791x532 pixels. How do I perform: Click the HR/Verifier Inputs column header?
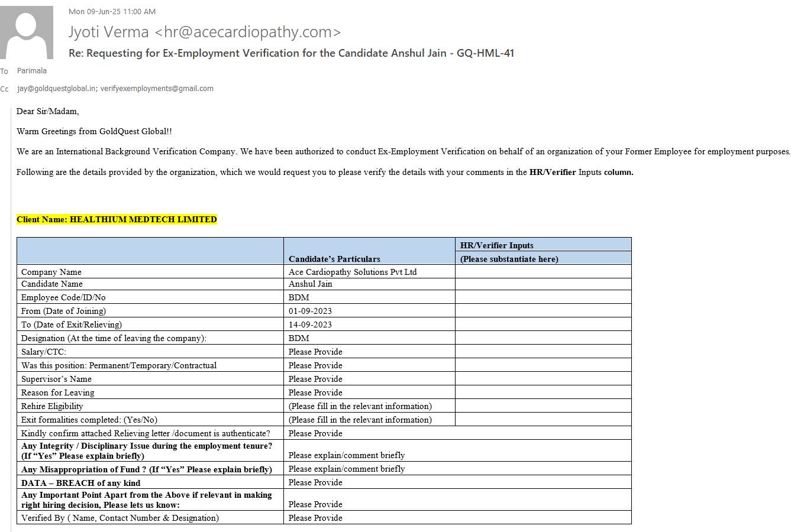(x=497, y=245)
